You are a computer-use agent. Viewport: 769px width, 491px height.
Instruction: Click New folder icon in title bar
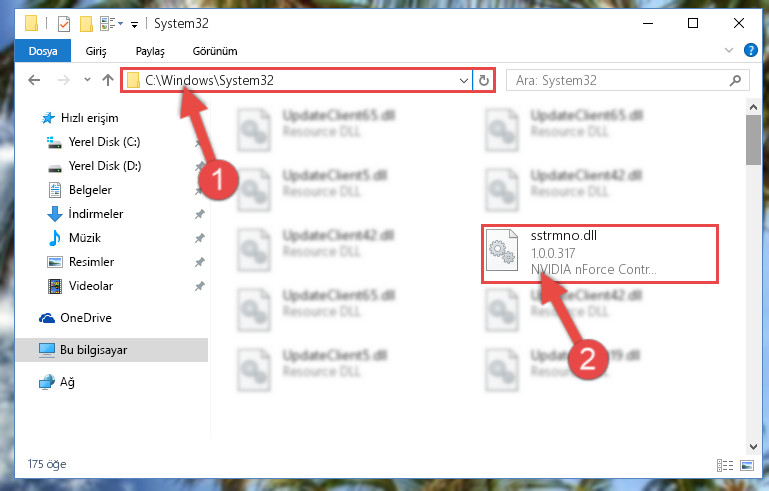(86, 24)
